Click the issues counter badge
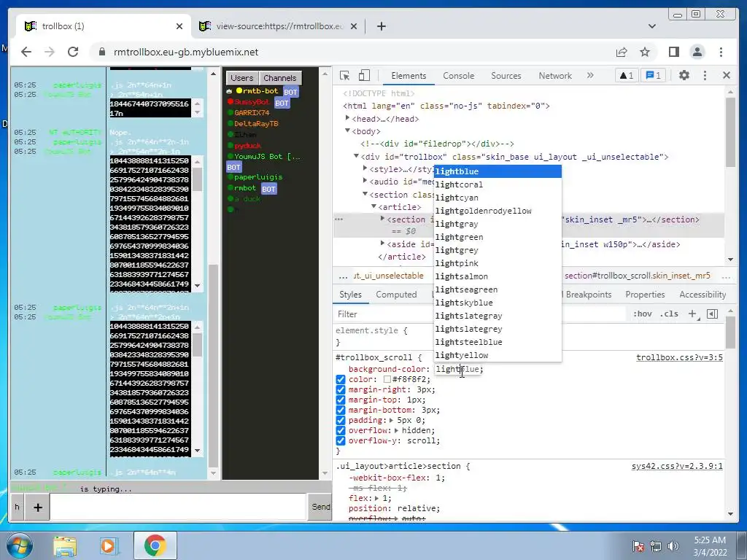This screenshot has width=747, height=560. click(653, 75)
